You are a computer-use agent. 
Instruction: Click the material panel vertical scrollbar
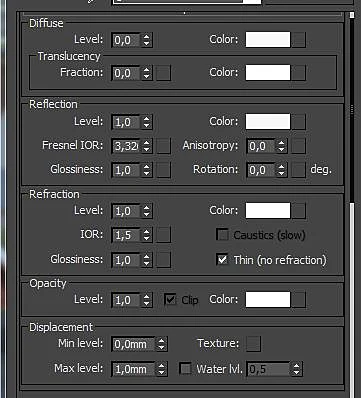(x=351, y=200)
